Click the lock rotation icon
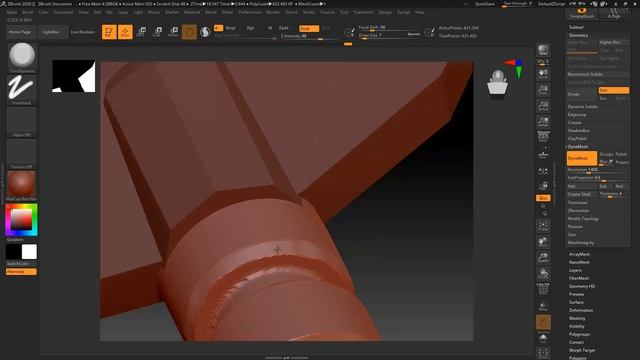640x360 pixels. coord(543,186)
